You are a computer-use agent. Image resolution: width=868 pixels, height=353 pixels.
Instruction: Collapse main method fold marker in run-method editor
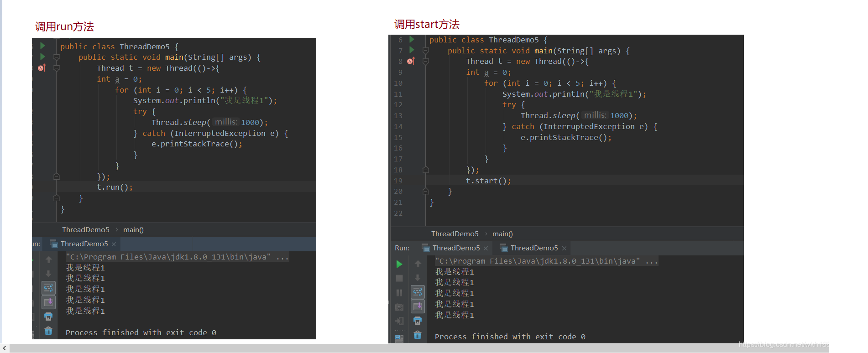[57, 57]
